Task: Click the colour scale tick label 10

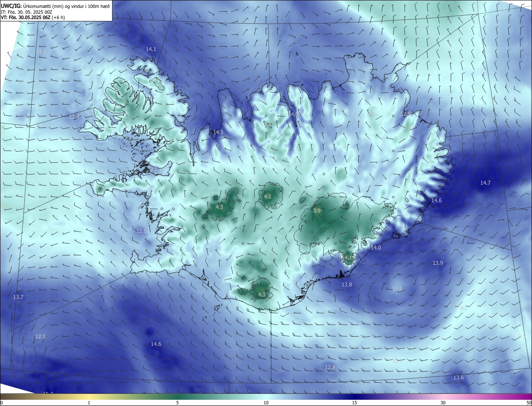Action: (x=266, y=403)
